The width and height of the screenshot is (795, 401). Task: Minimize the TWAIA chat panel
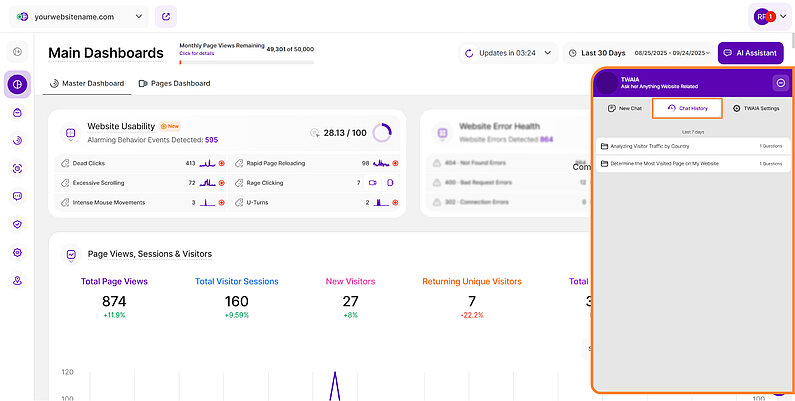point(780,82)
